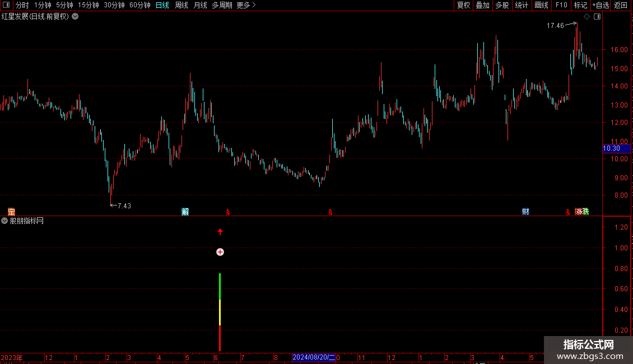
Task: Click the red S marker near June
Action: click(228, 212)
